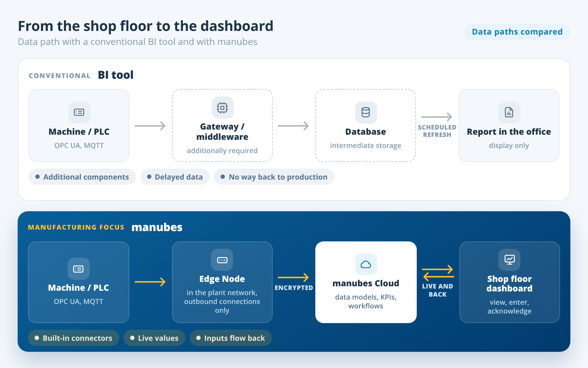Click the 'manubes' section title
Image resolution: width=588 pixels, height=368 pixels.
tap(157, 227)
